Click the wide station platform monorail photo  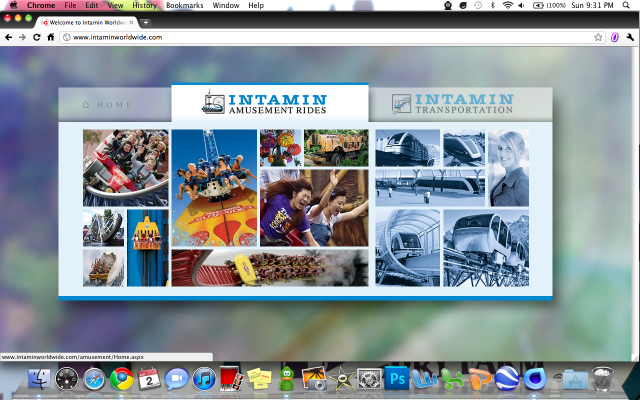[430, 188]
